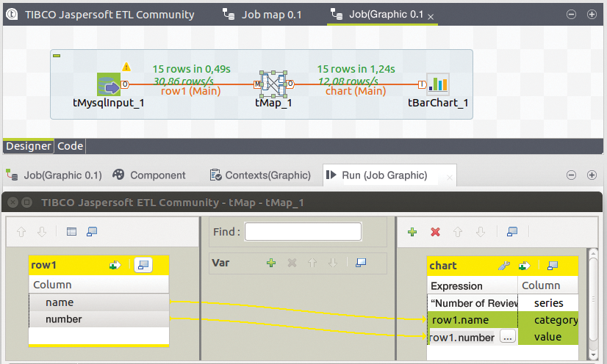Open the Component panel tab
The height and width of the screenshot is (364, 607).
149,175
